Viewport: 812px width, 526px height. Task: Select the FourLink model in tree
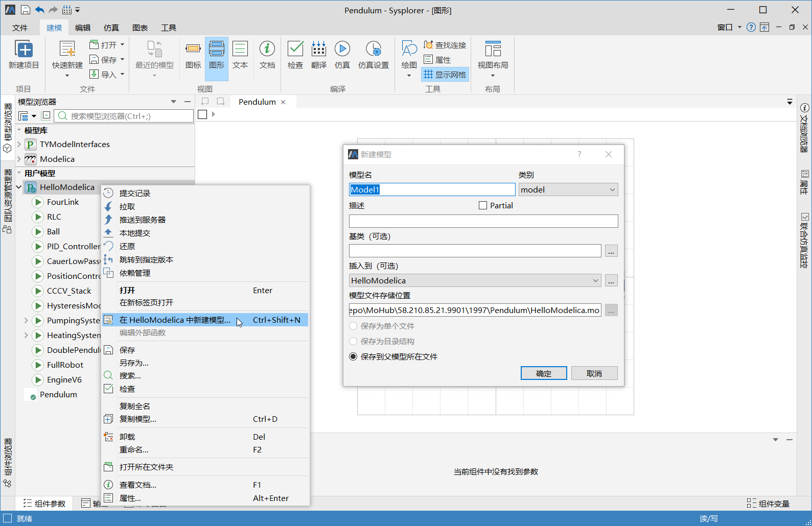point(62,202)
